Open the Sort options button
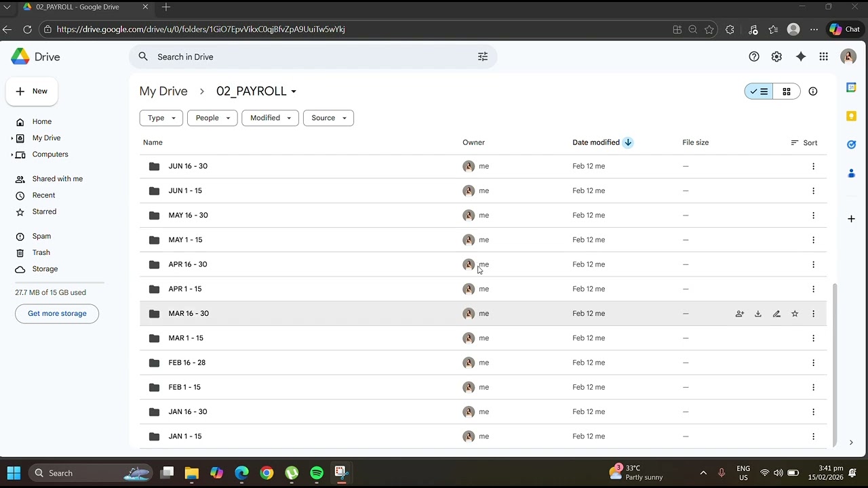The image size is (868, 488). [x=804, y=143]
